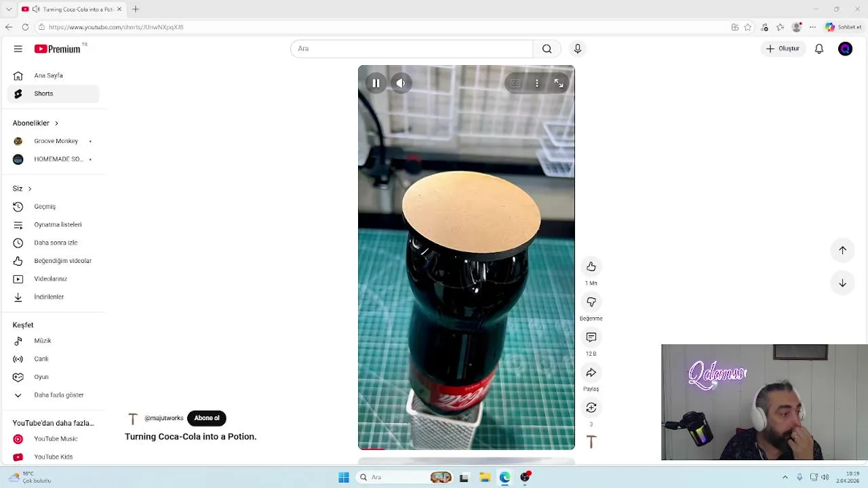Open Beğendiğim videolar
This screenshot has height=488, width=868.
[x=53, y=261]
